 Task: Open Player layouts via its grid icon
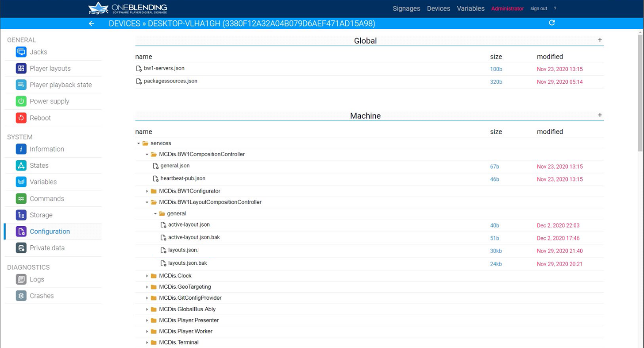click(x=21, y=69)
